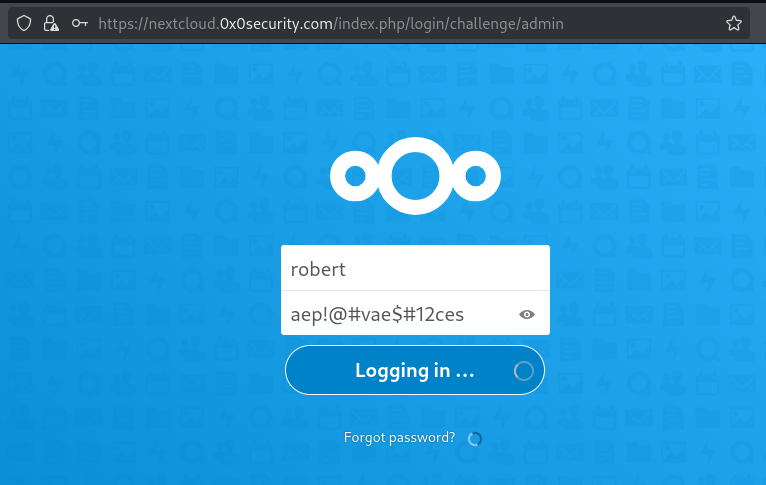Screen dimensions: 766x485
Task: Open the "Forgot password?" link
Action: click(399, 437)
